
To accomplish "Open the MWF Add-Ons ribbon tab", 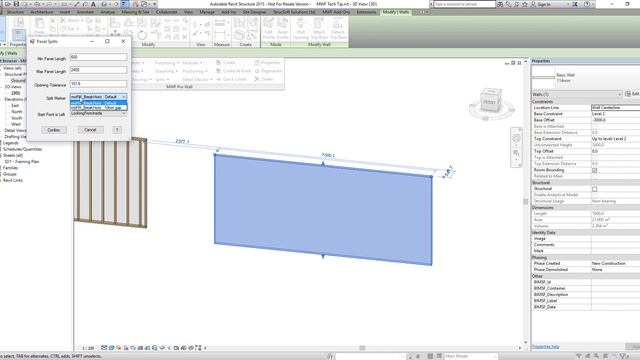I will tap(336, 12).
